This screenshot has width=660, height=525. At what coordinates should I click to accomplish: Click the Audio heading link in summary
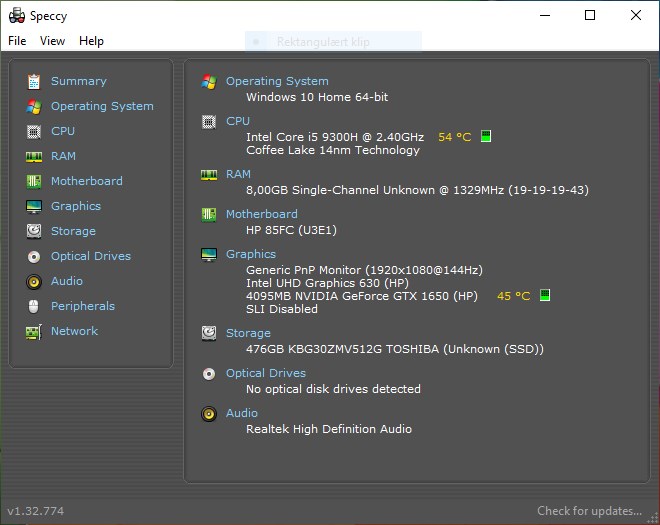242,413
